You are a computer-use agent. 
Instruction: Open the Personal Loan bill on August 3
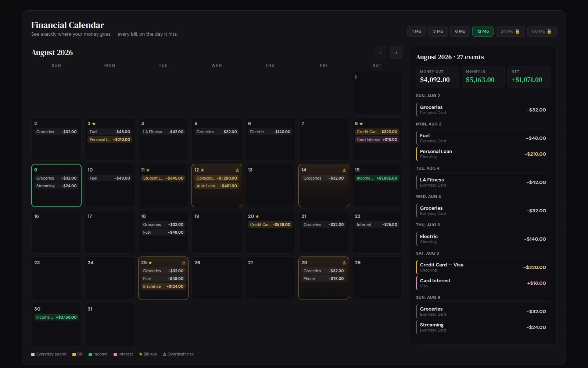(x=110, y=139)
